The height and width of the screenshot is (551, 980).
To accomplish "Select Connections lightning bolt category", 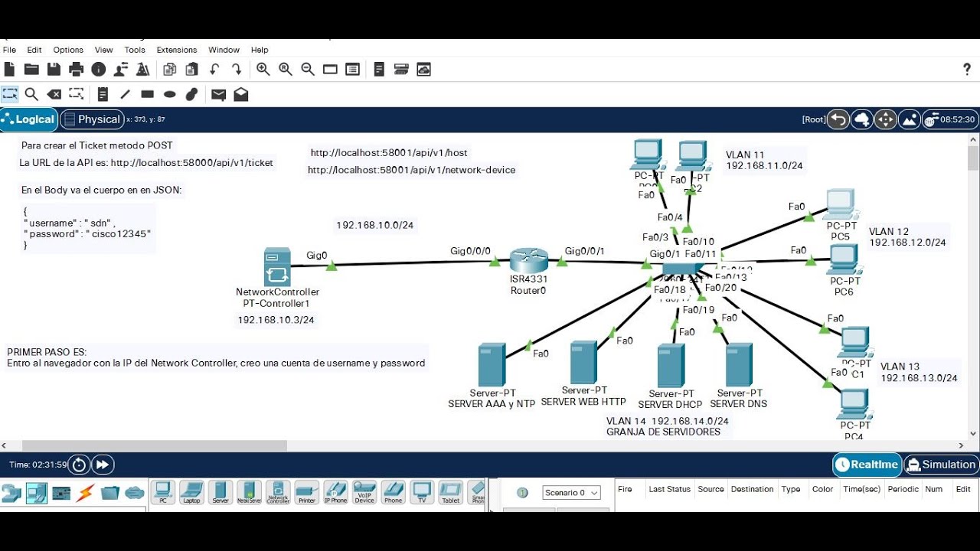I will click(x=85, y=494).
